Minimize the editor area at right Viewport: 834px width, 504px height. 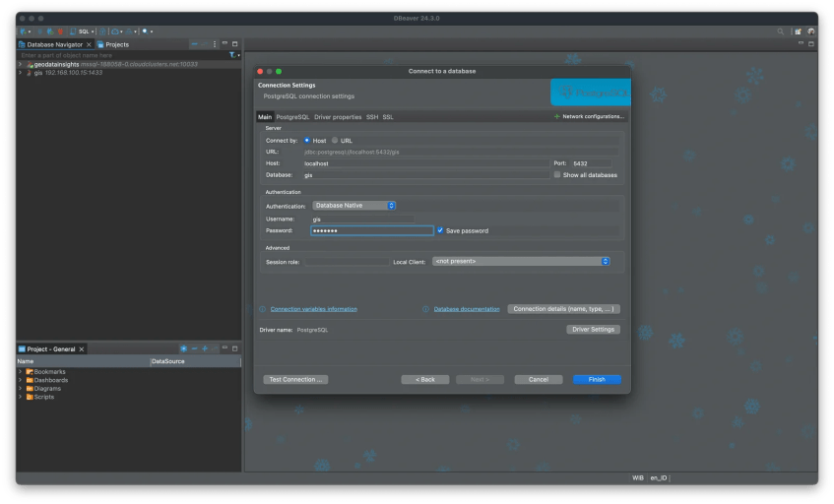(801, 43)
